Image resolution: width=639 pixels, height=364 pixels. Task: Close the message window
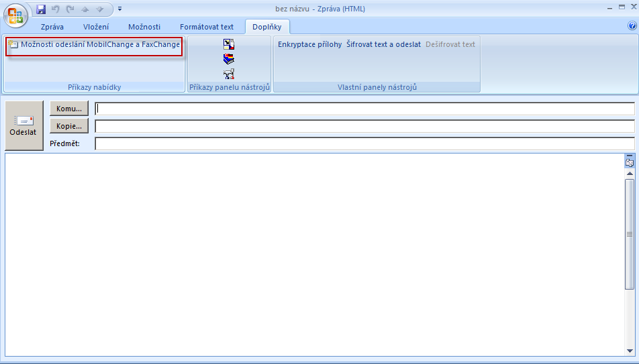coord(634,7)
